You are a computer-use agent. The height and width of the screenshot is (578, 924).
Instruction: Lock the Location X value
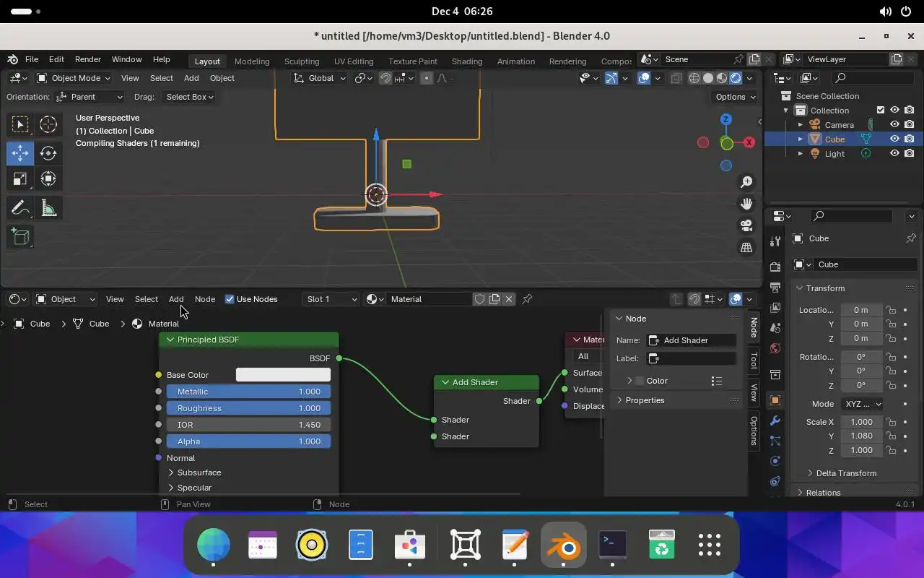click(x=892, y=310)
